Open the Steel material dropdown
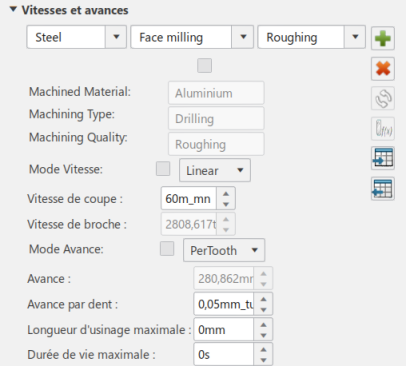The width and height of the screenshot is (406, 366). (x=77, y=37)
